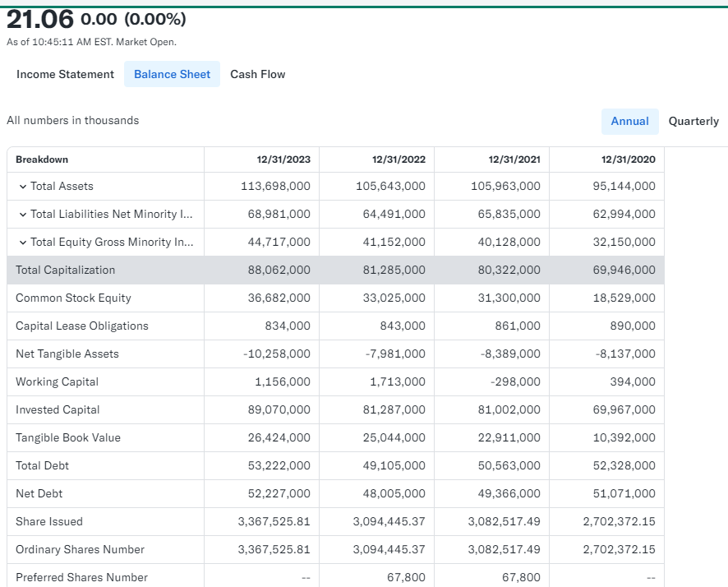728x587 pixels.
Task: Click the Total Capitalization row label
Action: (65, 270)
